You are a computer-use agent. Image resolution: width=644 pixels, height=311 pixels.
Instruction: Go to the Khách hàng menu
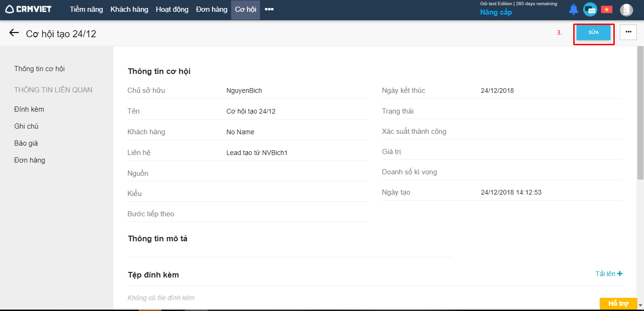pyautogui.click(x=129, y=9)
